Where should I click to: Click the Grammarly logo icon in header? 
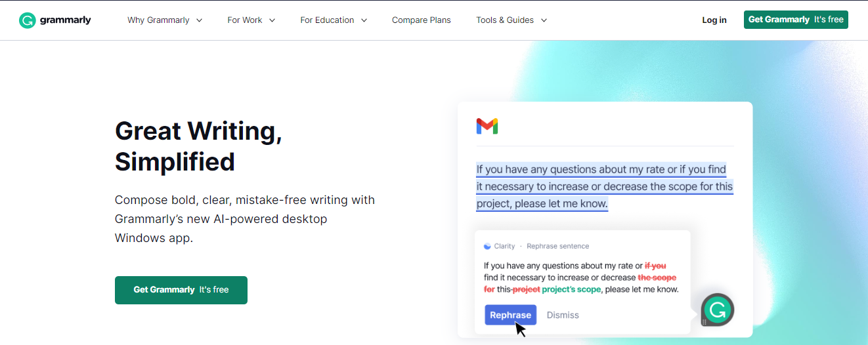(x=27, y=20)
